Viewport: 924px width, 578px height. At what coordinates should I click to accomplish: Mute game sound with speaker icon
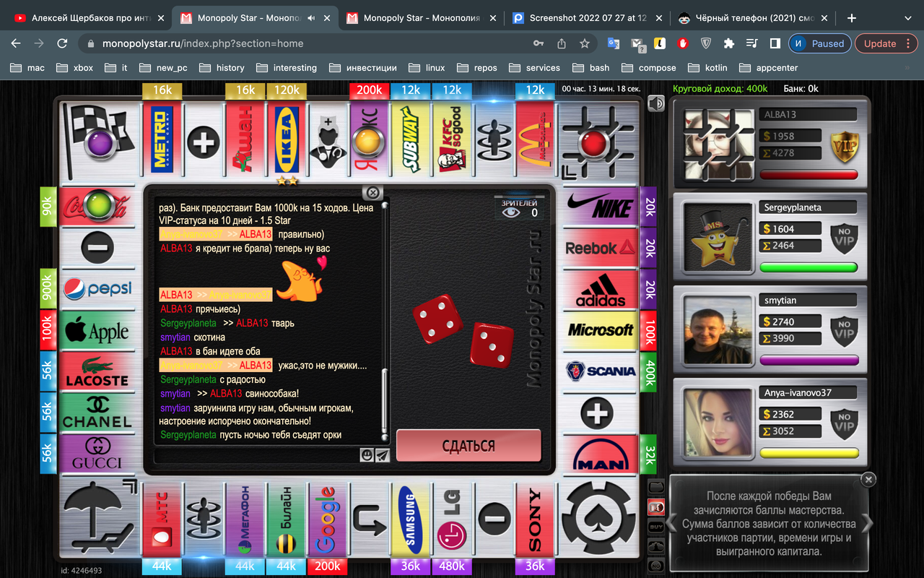coord(655,103)
